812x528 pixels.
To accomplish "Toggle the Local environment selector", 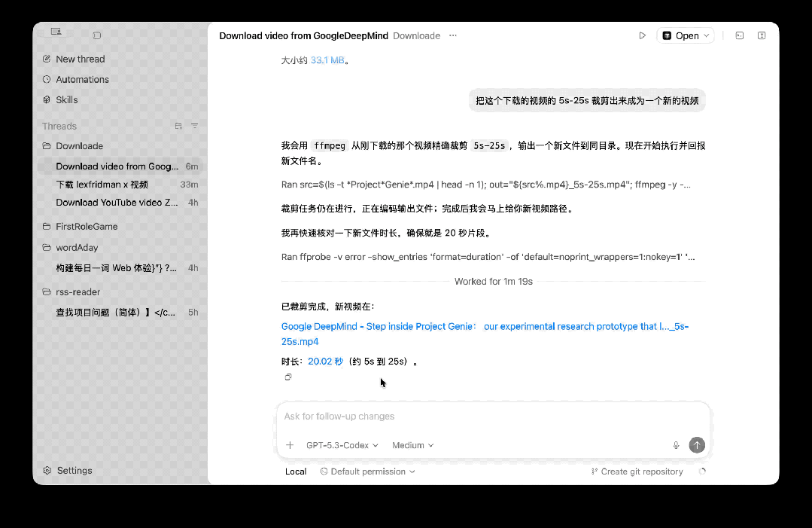I will [x=295, y=472].
